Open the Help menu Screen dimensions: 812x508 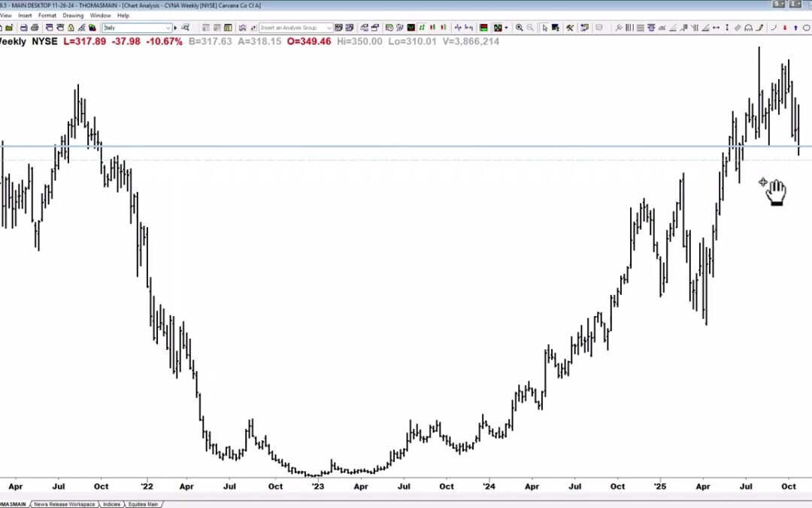[123, 16]
